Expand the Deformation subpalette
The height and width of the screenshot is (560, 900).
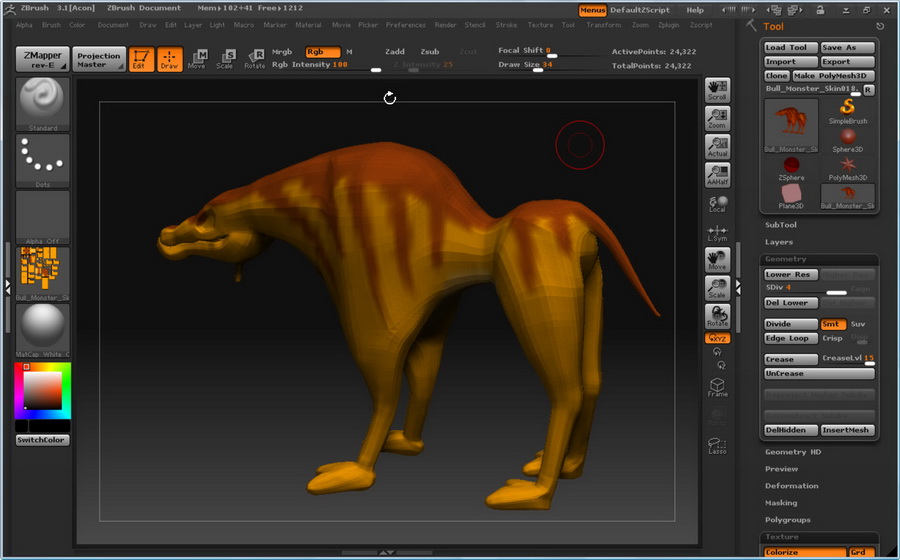791,486
